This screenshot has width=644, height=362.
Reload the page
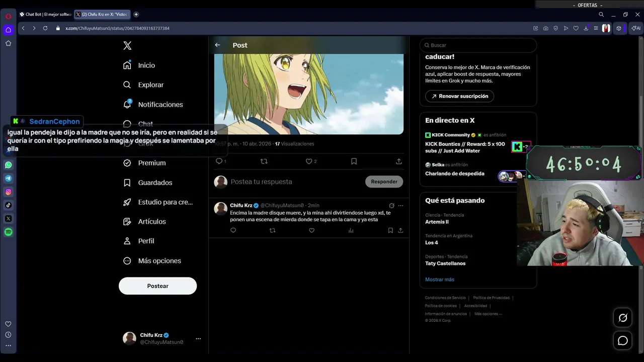point(45,28)
